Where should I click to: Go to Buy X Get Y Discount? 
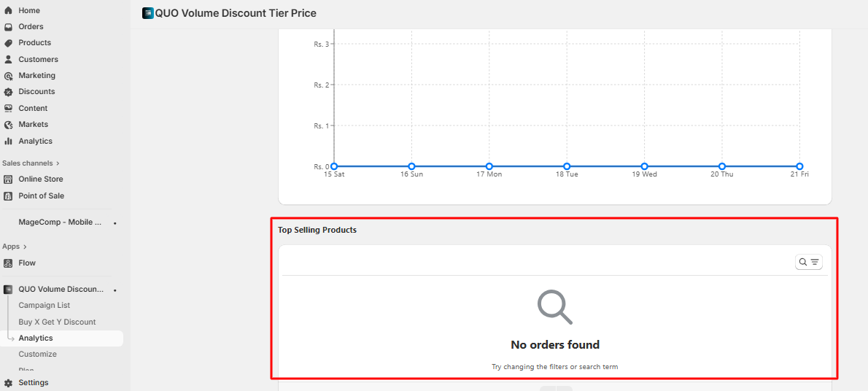[57, 322]
